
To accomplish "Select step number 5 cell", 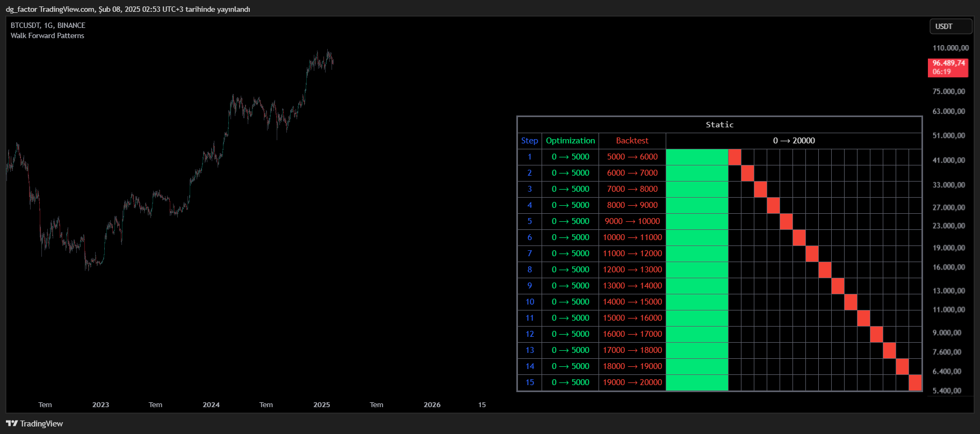I will coord(530,221).
